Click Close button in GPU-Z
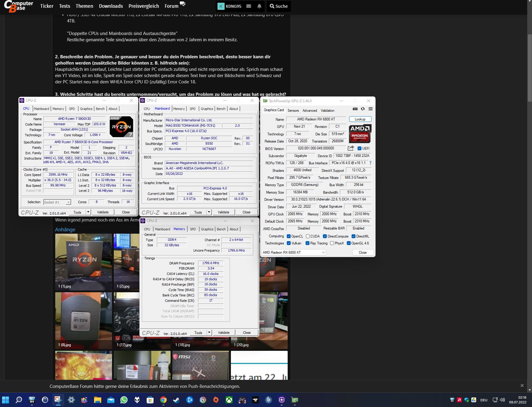Image resolution: width=532 pixels, height=407 pixels. click(363, 252)
